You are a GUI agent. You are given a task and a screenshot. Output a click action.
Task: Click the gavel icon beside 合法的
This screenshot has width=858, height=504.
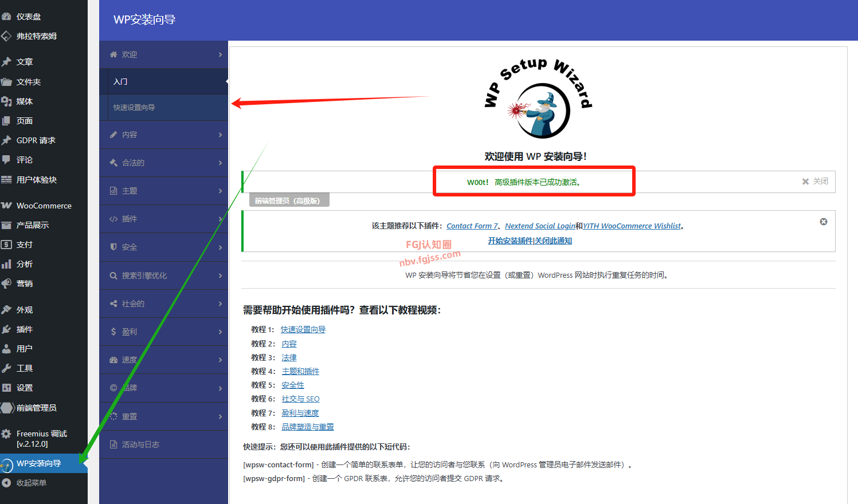click(x=113, y=163)
